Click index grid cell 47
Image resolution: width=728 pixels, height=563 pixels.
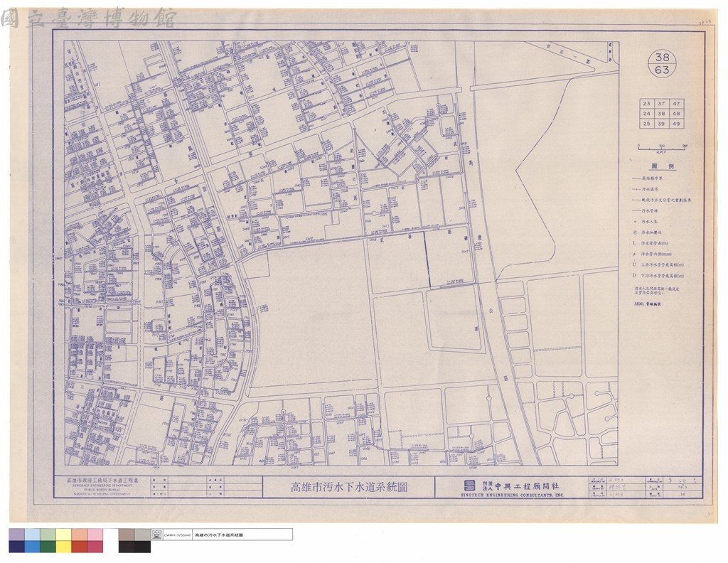pyautogui.click(x=676, y=104)
